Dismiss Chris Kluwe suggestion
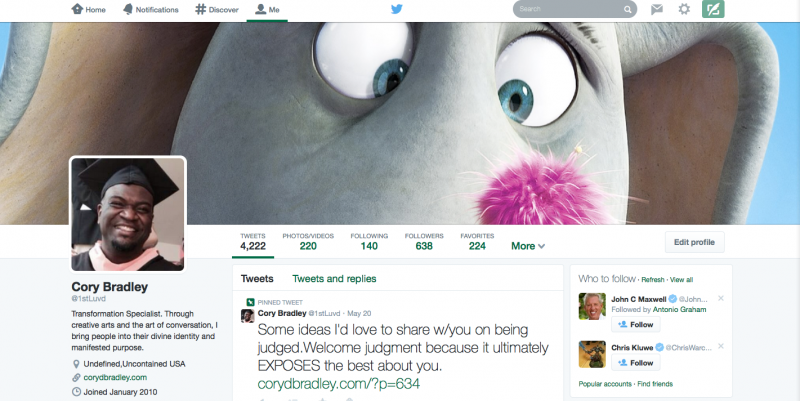This screenshot has height=401, width=800. click(721, 346)
